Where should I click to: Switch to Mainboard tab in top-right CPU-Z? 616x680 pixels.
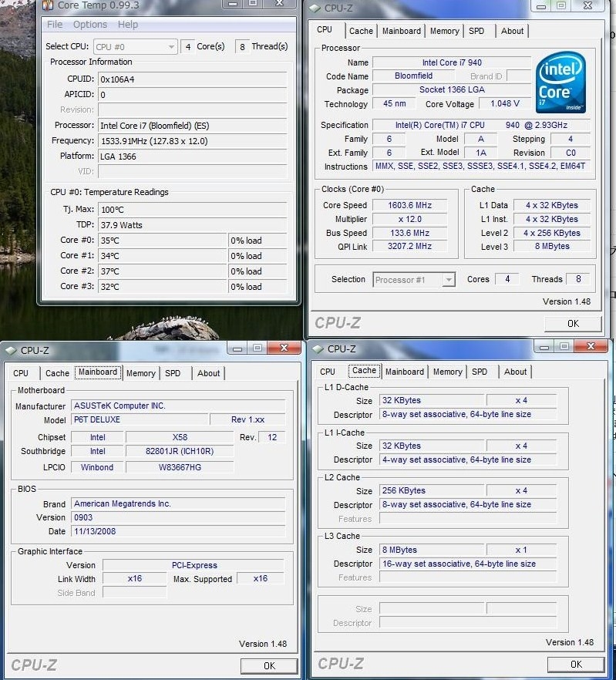pyautogui.click(x=401, y=31)
